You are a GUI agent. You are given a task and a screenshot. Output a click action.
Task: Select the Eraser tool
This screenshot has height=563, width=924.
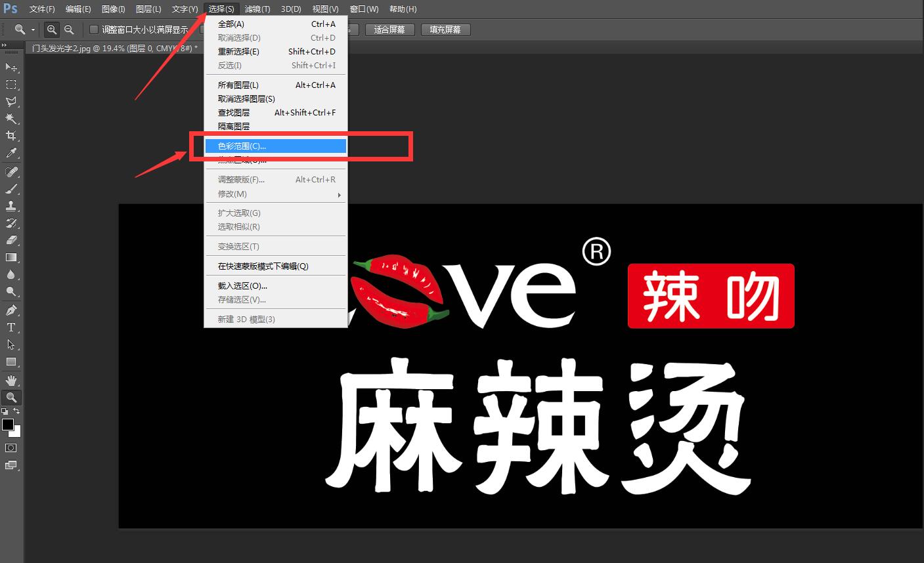pyautogui.click(x=11, y=240)
